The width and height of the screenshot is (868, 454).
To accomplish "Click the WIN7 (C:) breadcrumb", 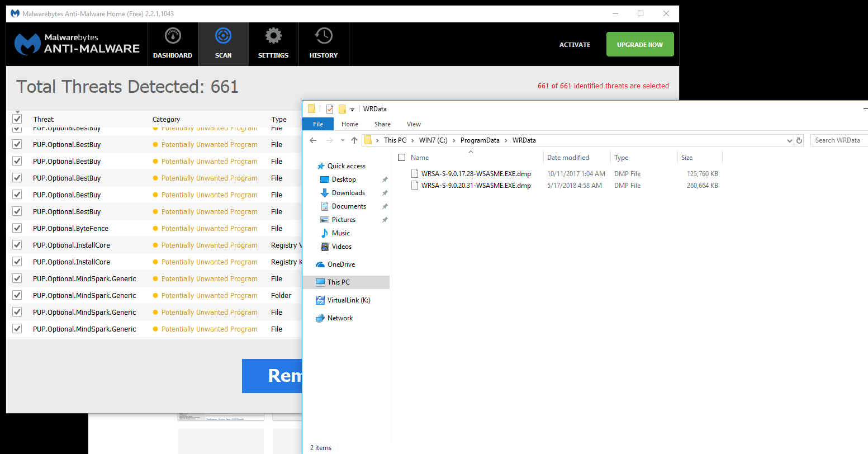I will point(433,140).
